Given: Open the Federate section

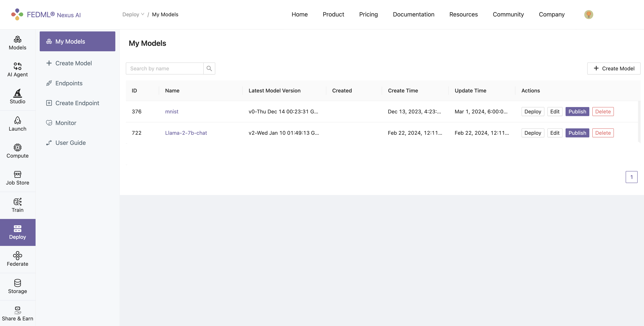Looking at the screenshot, I should click(x=17, y=259).
